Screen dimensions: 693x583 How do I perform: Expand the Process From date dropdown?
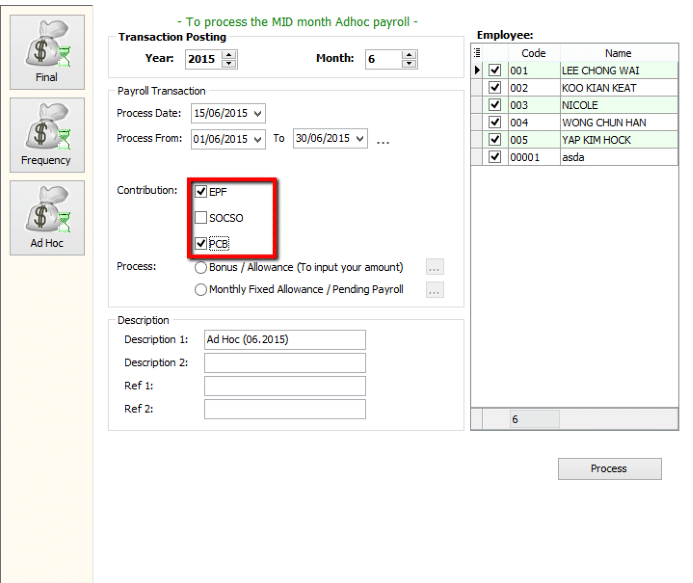point(259,139)
